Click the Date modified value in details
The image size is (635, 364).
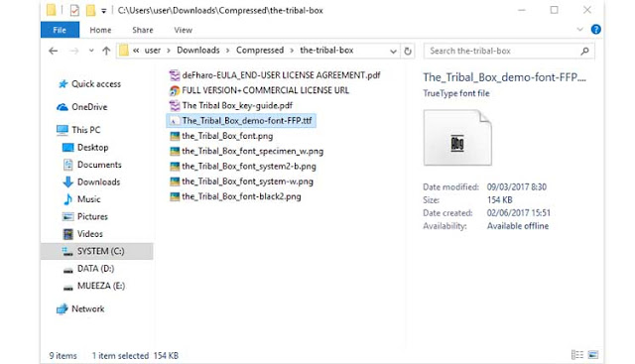(516, 187)
